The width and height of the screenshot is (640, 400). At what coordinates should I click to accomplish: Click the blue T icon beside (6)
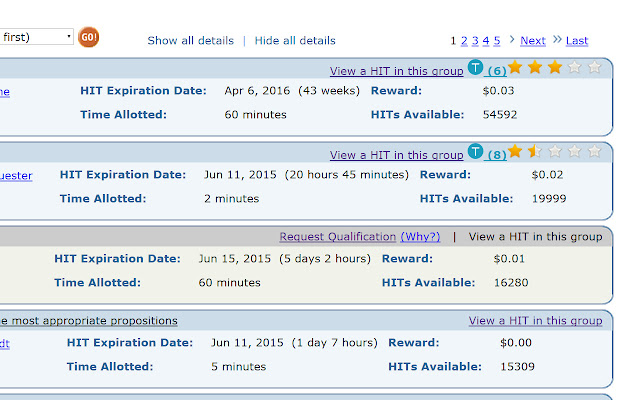pyautogui.click(x=476, y=69)
